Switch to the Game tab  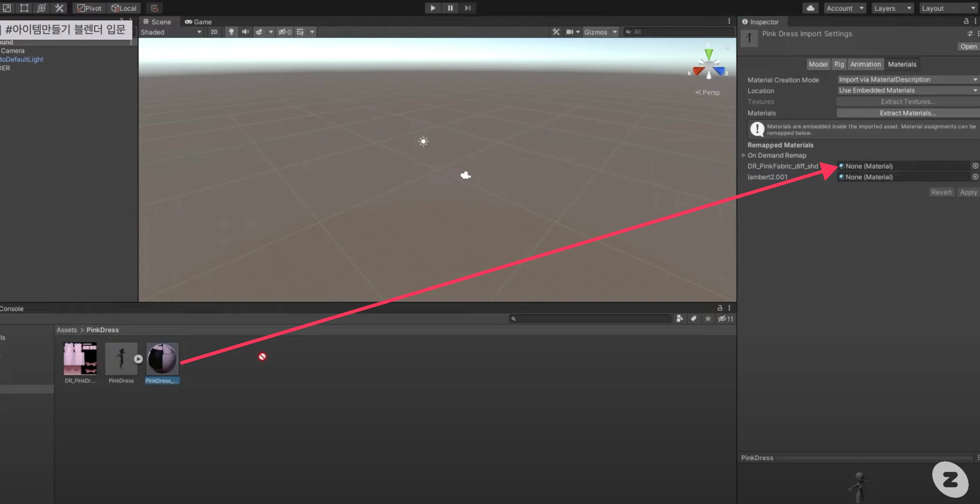(x=198, y=22)
